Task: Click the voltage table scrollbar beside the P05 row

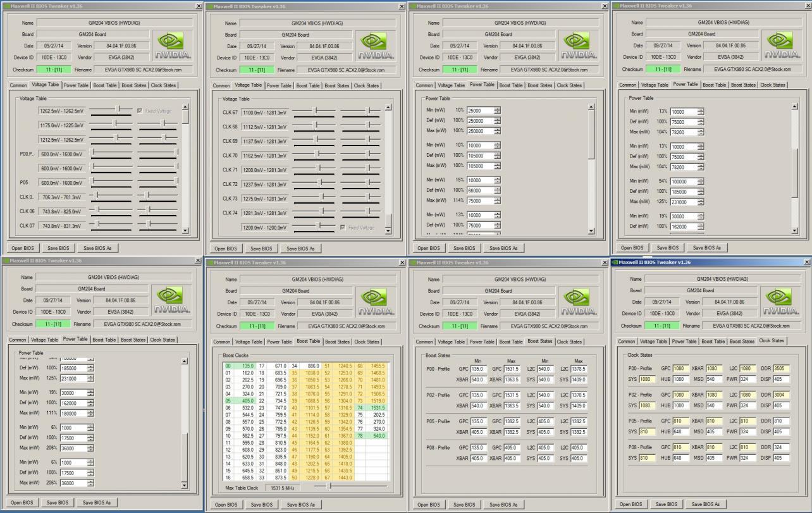Action: (x=185, y=170)
